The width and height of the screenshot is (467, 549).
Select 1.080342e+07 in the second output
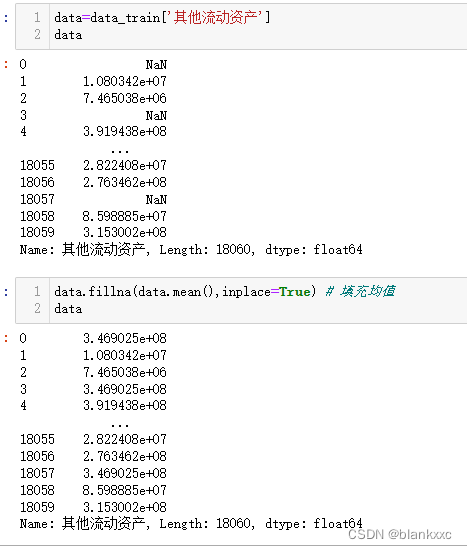click(125, 355)
